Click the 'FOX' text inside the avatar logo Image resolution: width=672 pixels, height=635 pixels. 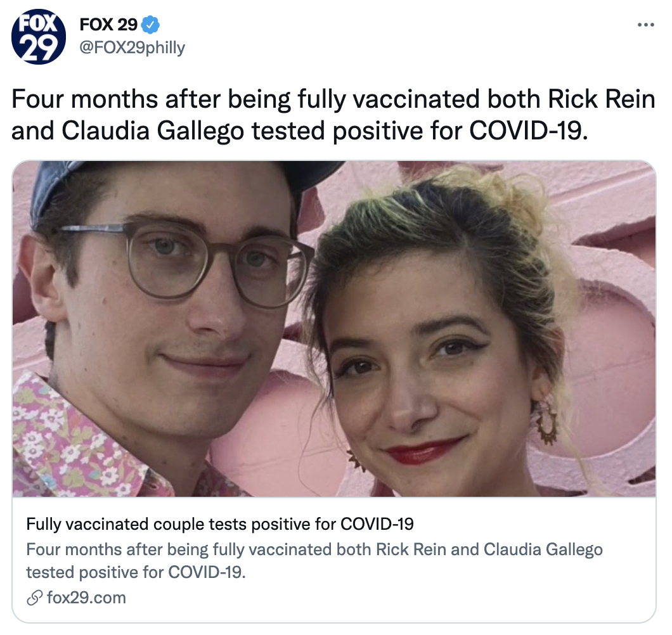[39, 24]
